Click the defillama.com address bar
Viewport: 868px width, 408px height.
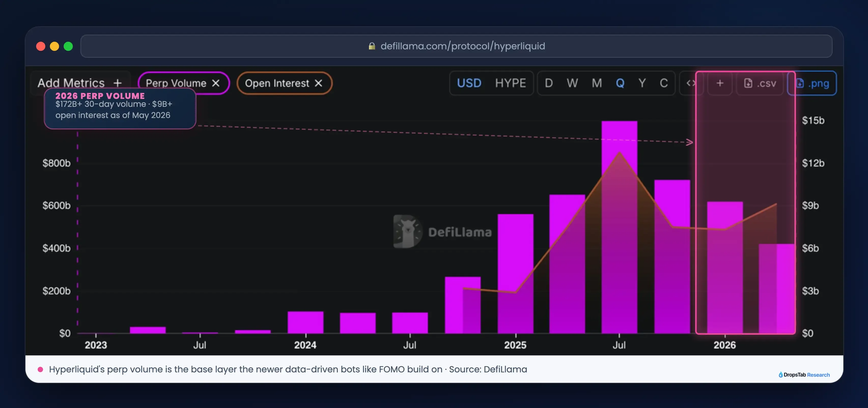tap(456, 46)
